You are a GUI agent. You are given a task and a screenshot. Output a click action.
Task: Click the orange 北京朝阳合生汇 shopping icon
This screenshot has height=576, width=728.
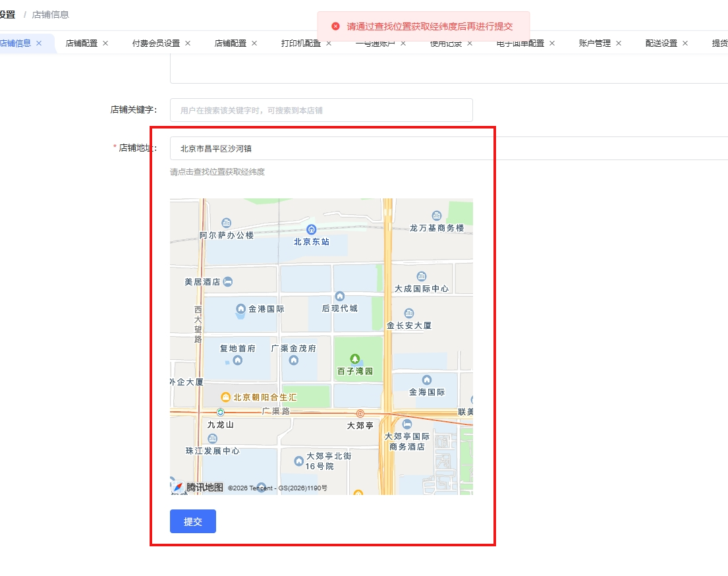coord(225,397)
